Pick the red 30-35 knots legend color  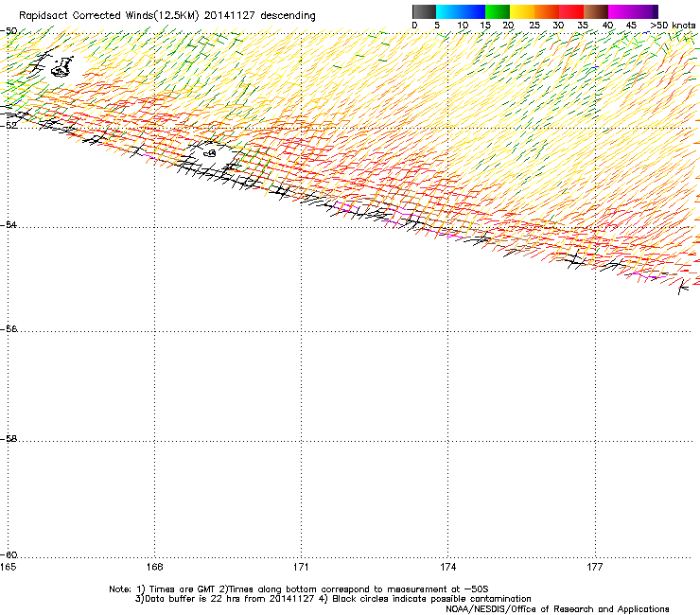[x=571, y=11]
